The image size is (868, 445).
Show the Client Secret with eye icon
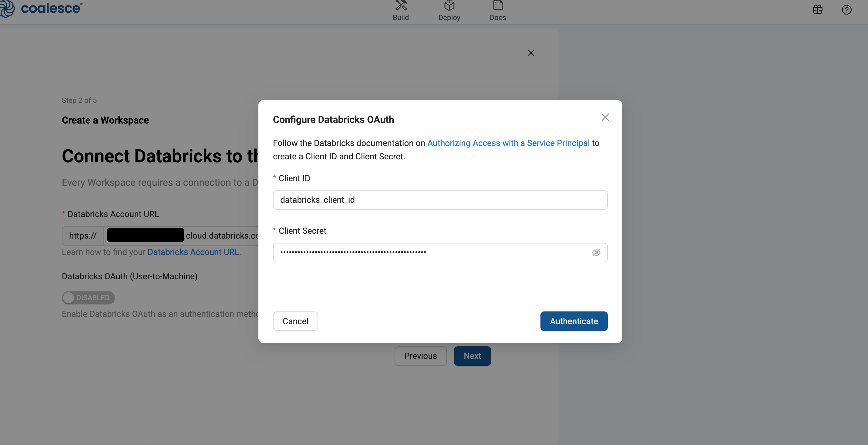pos(596,253)
